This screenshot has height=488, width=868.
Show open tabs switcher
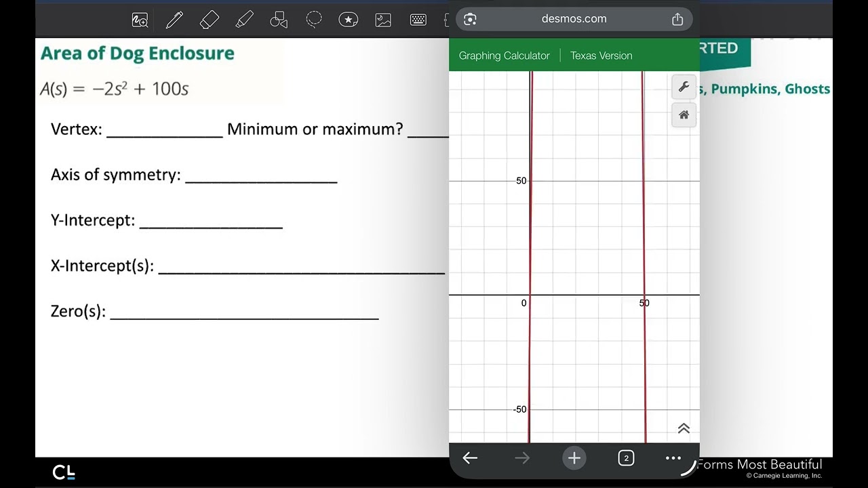pos(626,458)
